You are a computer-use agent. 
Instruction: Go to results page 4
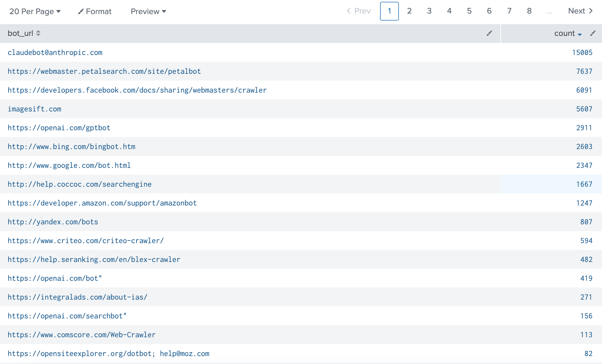[449, 11]
